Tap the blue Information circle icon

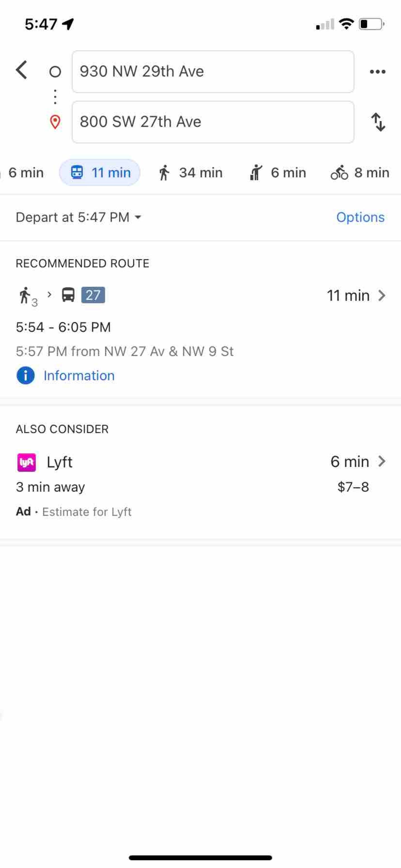point(26,375)
